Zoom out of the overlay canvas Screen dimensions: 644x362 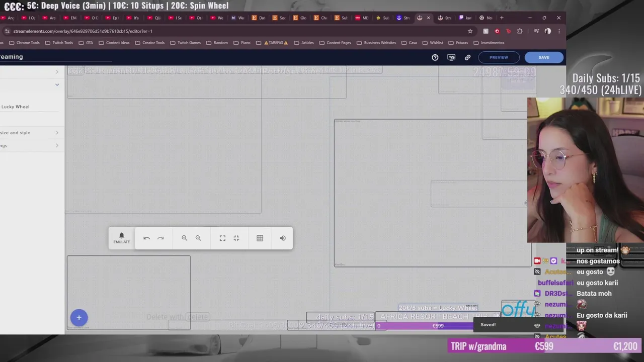click(x=198, y=238)
